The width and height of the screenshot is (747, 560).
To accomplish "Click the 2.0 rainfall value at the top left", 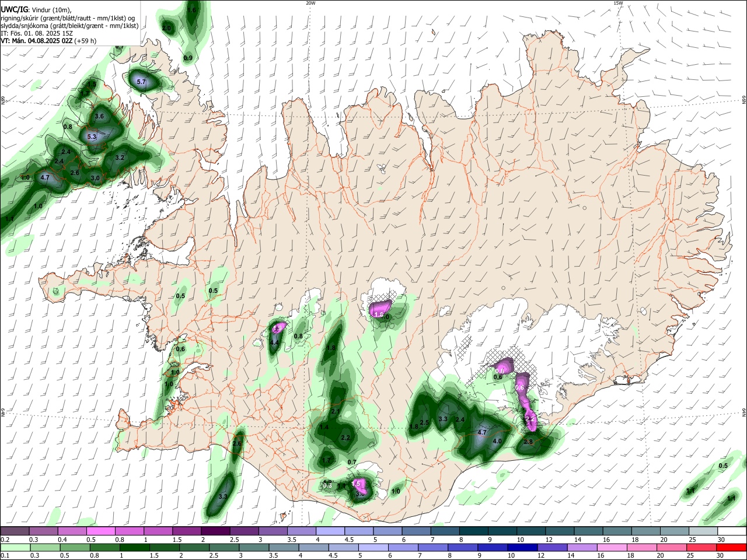I will (166, 28).
